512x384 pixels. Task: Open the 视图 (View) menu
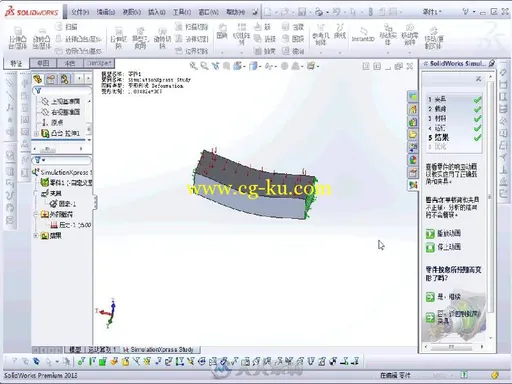click(x=131, y=12)
